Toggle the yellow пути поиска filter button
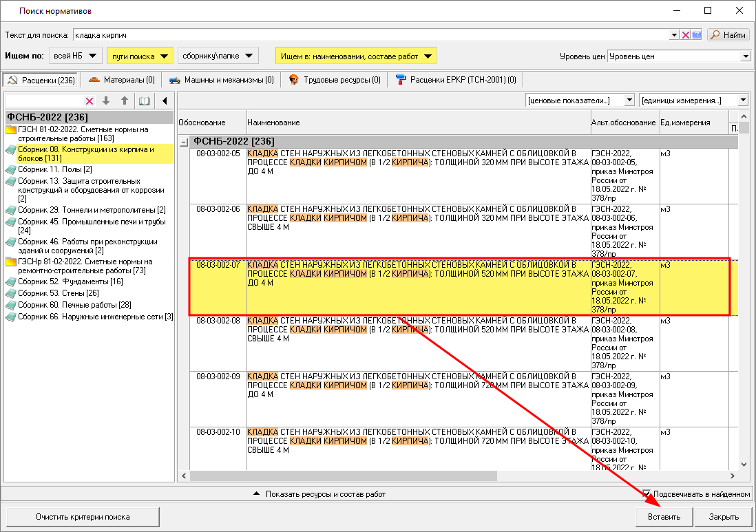The image size is (756, 532). 140,56
